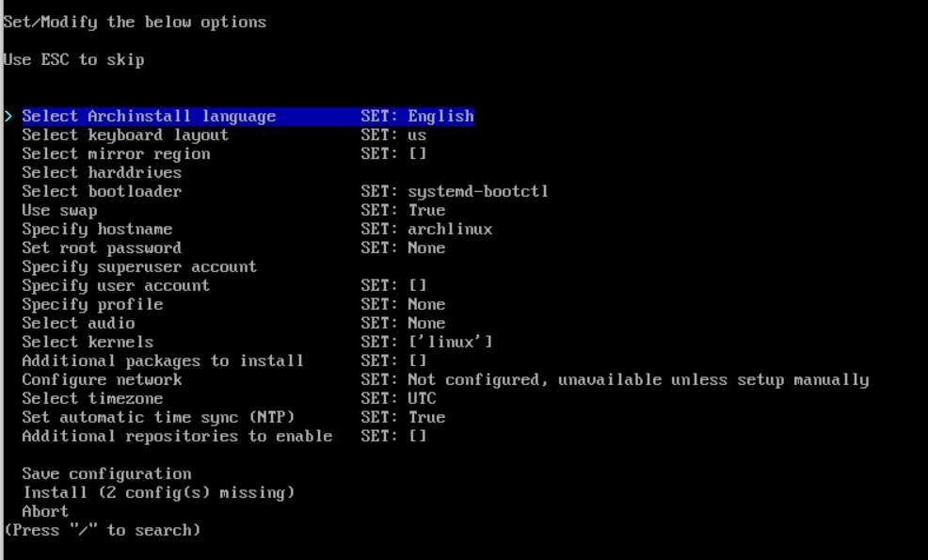928x560 pixels.
Task: Click the 'SET: None' value for profile
Action: pos(403,305)
